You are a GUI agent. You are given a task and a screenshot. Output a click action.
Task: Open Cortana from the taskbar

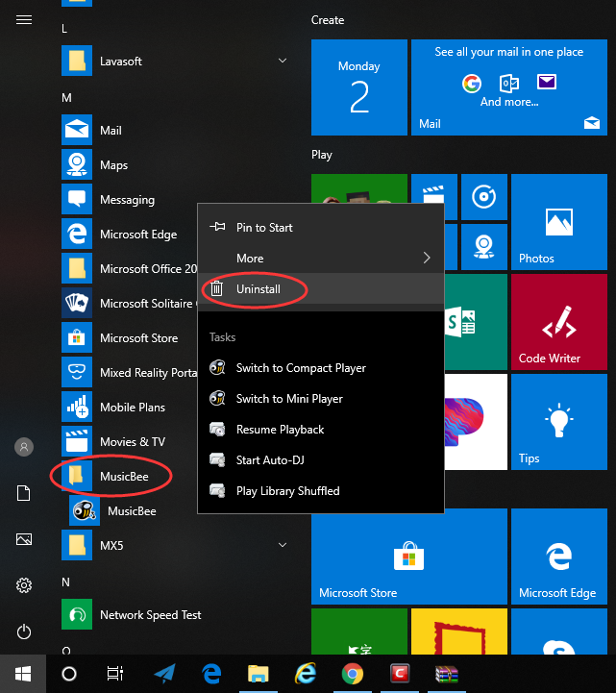69,674
